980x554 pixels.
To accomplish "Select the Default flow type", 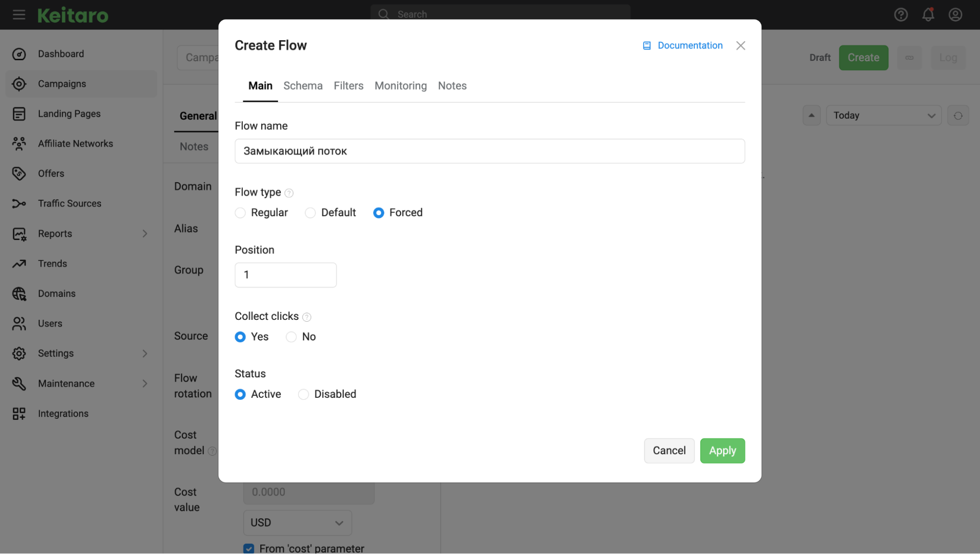I will (x=310, y=213).
